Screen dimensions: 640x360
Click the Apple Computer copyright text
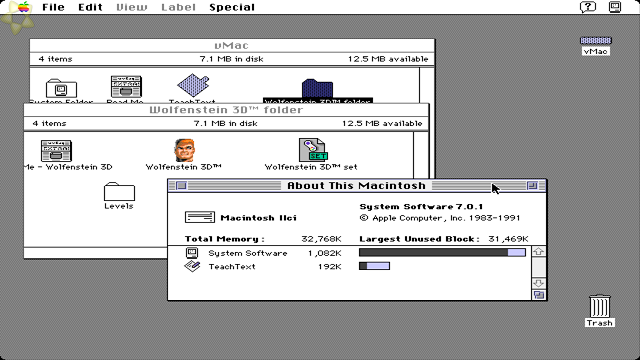pos(440,218)
